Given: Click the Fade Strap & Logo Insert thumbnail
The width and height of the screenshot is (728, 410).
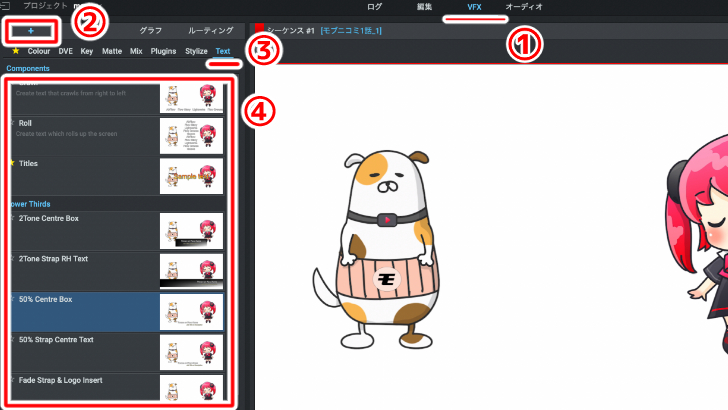Looking at the screenshot, I should pos(191,388).
